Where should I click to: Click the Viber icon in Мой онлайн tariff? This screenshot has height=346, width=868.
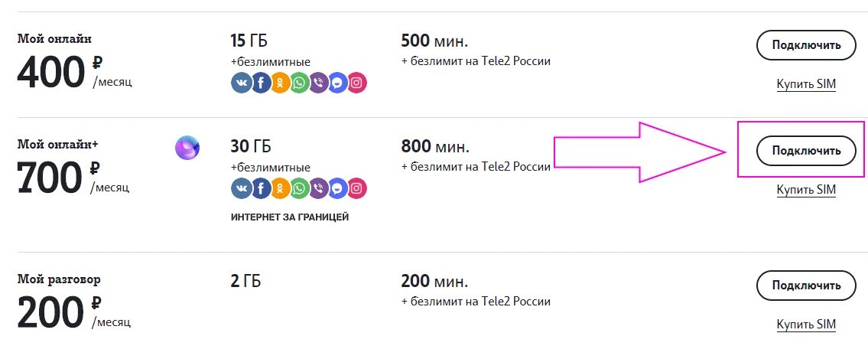[x=318, y=83]
